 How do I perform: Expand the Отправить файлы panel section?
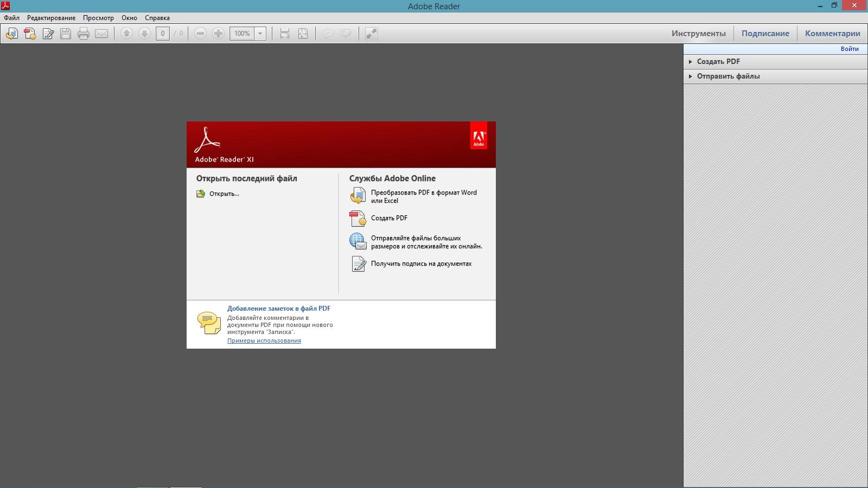(x=775, y=76)
